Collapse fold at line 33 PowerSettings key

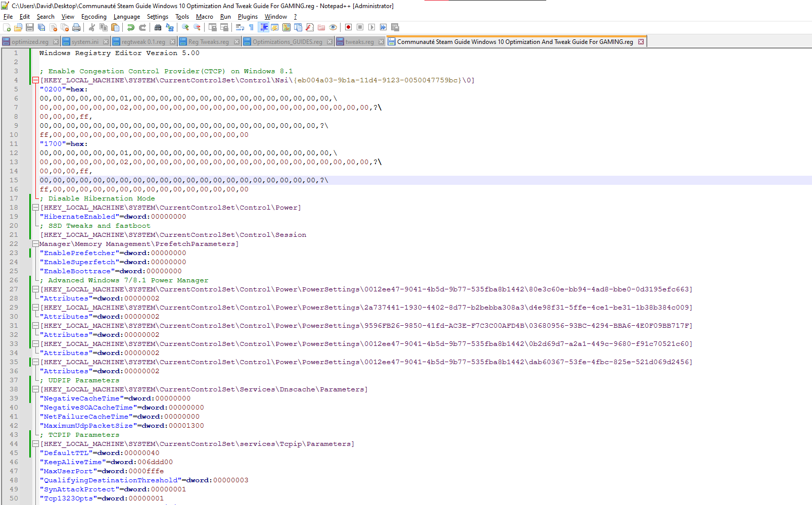pyautogui.click(x=35, y=344)
